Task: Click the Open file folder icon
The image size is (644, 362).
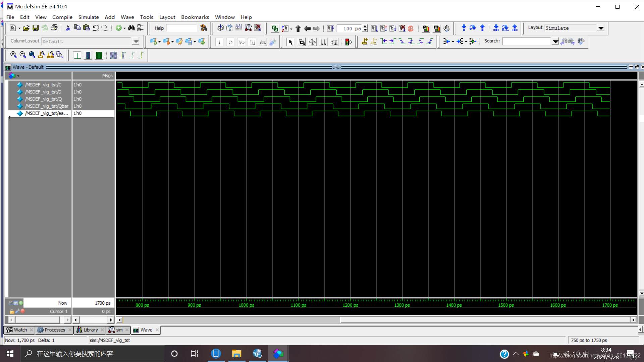Action: 26,28
